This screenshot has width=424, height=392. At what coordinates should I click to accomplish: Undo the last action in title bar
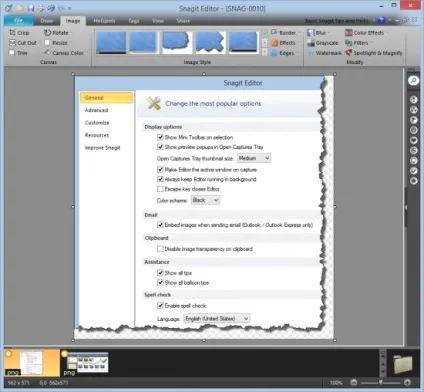pos(51,8)
